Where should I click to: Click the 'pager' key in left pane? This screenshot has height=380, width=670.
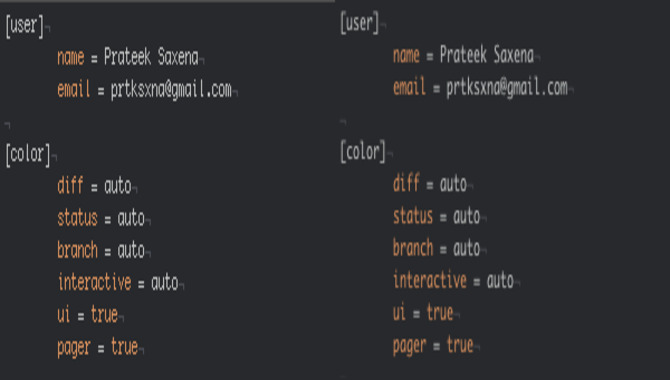[73, 347]
